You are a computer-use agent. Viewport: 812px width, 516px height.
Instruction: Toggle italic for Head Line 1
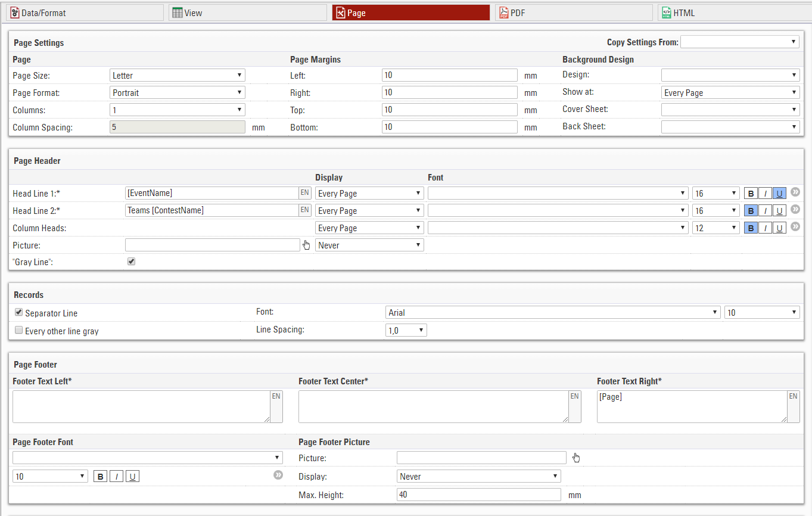click(x=765, y=194)
